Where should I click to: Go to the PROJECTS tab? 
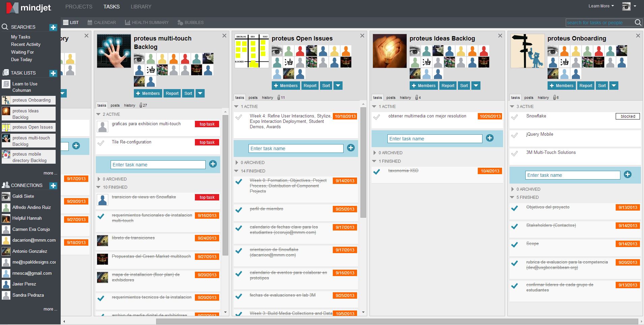coord(79,7)
